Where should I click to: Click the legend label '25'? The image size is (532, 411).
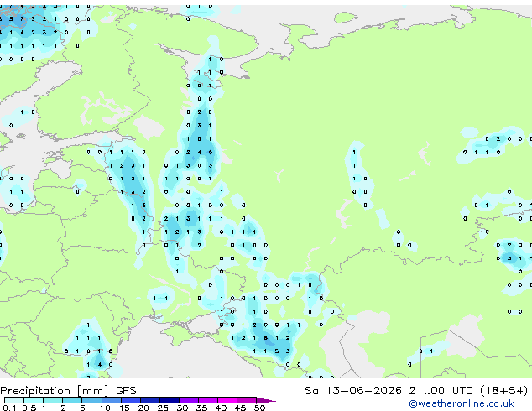pos(163,408)
